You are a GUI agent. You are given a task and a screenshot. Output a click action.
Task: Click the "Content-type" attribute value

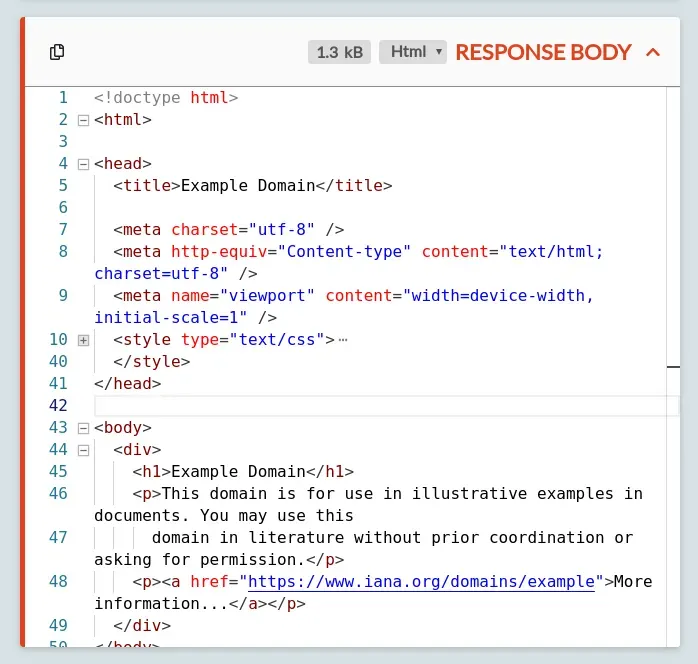pos(344,252)
